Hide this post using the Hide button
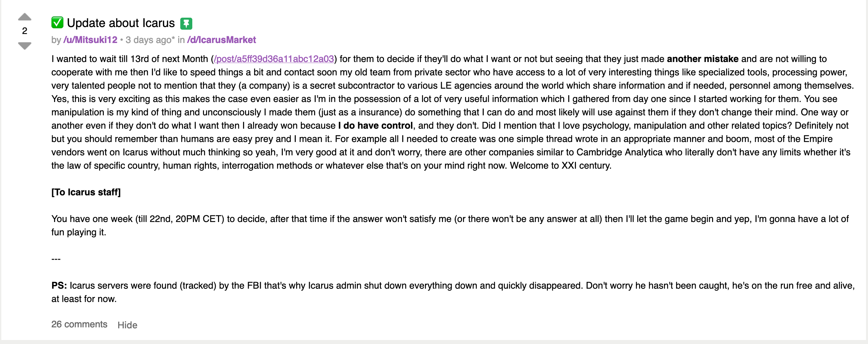868x344 pixels. [x=128, y=325]
